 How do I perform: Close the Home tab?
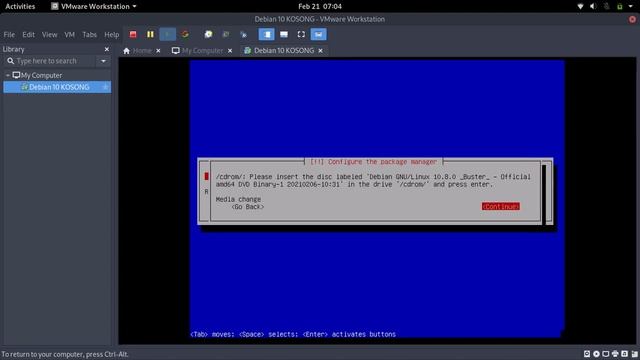[x=158, y=51]
